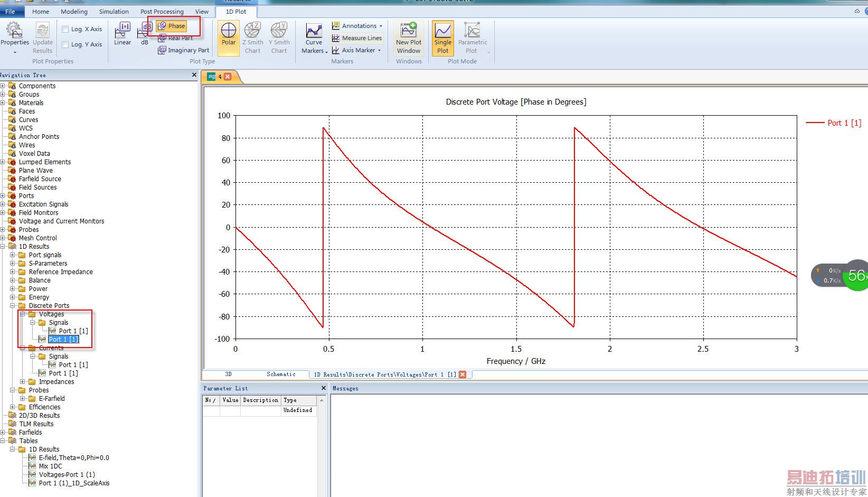Expand the S-Parameters folder
The height and width of the screenshot is (497, 868).
13,264
